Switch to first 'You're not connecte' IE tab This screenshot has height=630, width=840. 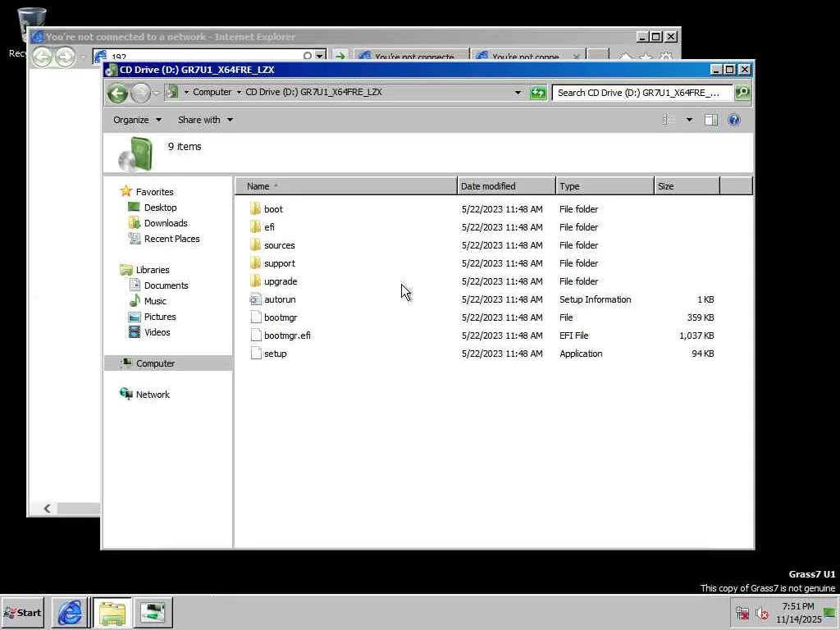412,57
